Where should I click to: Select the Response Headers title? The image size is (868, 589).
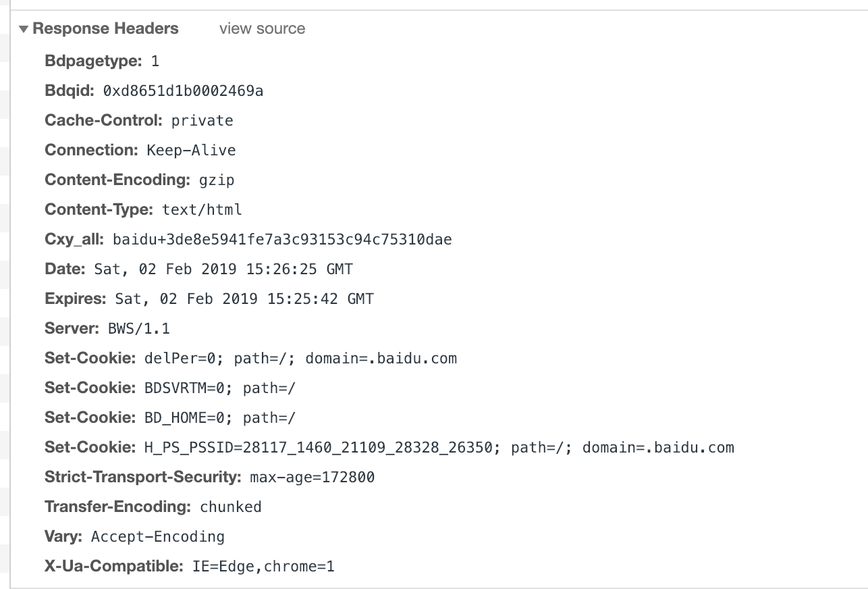105,28
